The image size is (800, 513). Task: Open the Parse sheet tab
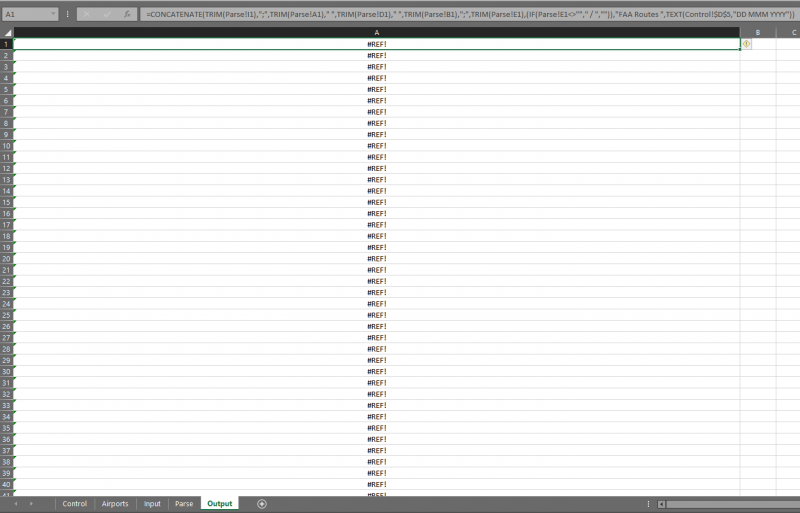click(184, 504)
